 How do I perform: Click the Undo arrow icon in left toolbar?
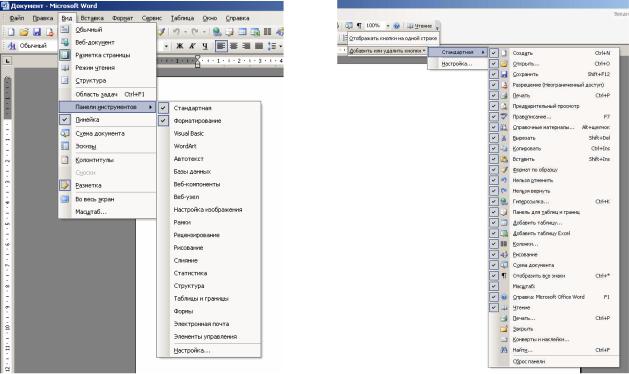pos(176,32)
